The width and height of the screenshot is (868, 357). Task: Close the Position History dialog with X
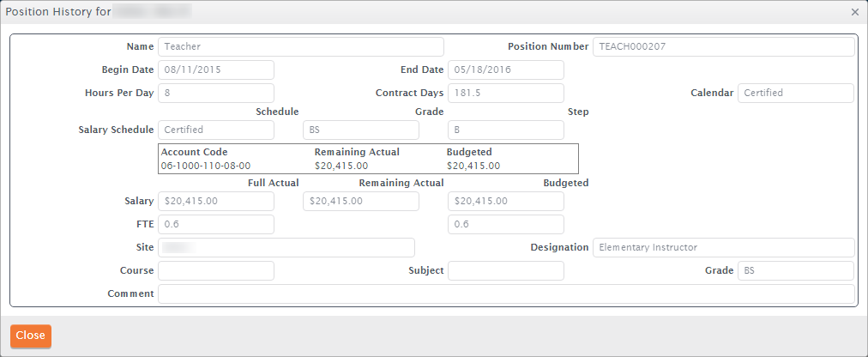point(854,12)
